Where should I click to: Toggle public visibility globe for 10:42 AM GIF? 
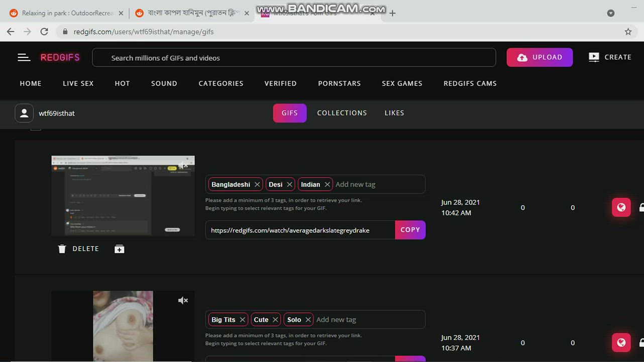621,207
